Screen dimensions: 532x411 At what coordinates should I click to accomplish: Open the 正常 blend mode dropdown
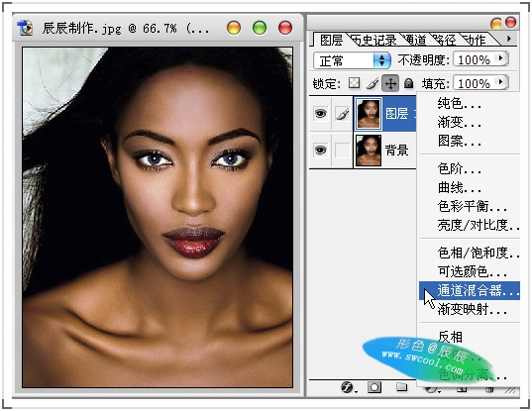[352, 60]
